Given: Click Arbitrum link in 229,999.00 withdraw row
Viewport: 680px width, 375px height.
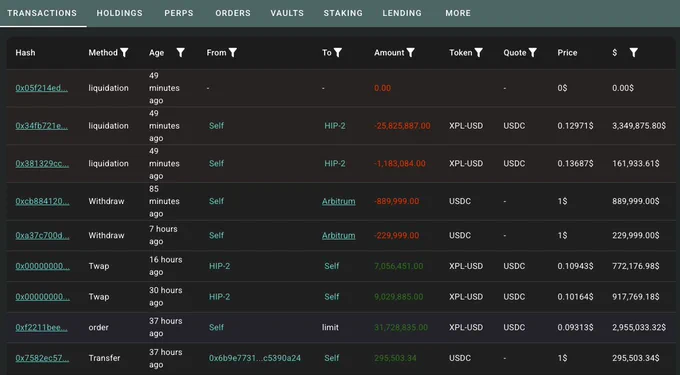Looking at the screenshot, I should pyautogui.click(x=338, y=235).
